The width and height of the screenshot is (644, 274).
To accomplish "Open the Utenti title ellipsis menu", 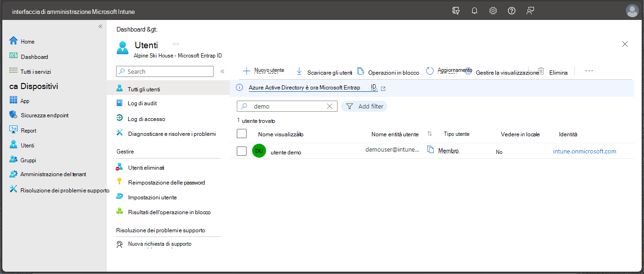I will click(176, 44).
